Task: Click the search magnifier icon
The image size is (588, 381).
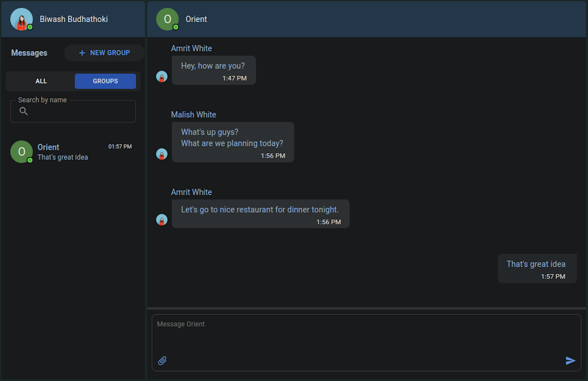Action: point(23,111)
